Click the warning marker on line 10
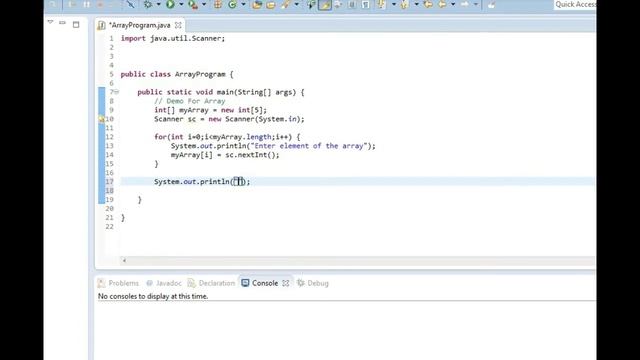 (x=101, y=119)
